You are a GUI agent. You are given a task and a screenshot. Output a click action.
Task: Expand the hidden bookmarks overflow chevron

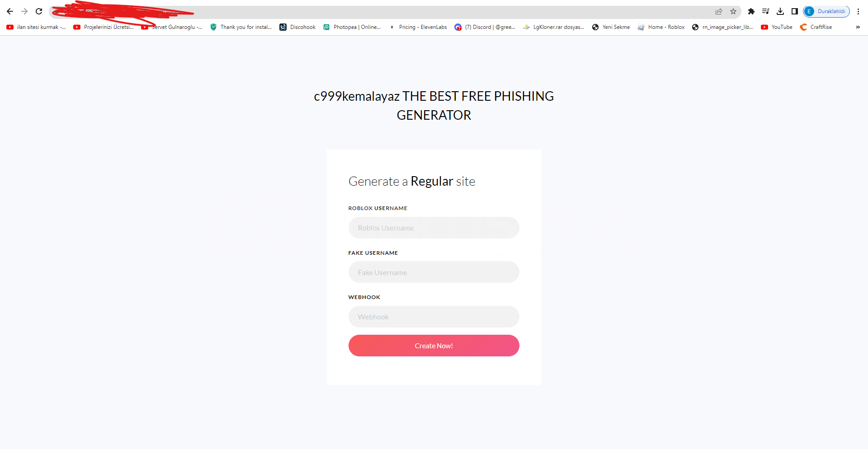858,27
